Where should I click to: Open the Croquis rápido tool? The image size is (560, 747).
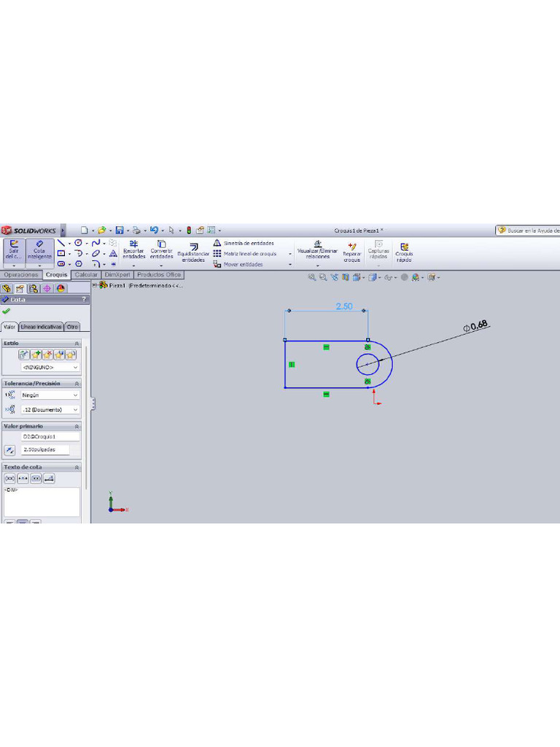pos(404,252)
